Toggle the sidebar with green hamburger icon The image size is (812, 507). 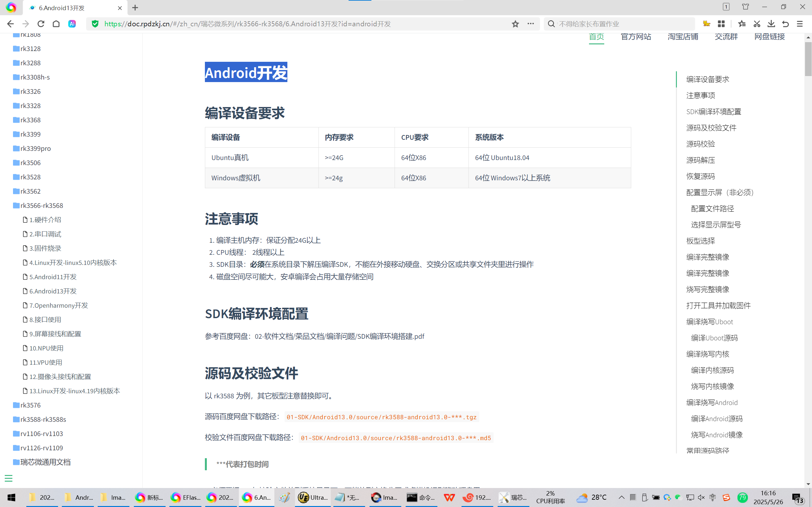tap(8, 478)
